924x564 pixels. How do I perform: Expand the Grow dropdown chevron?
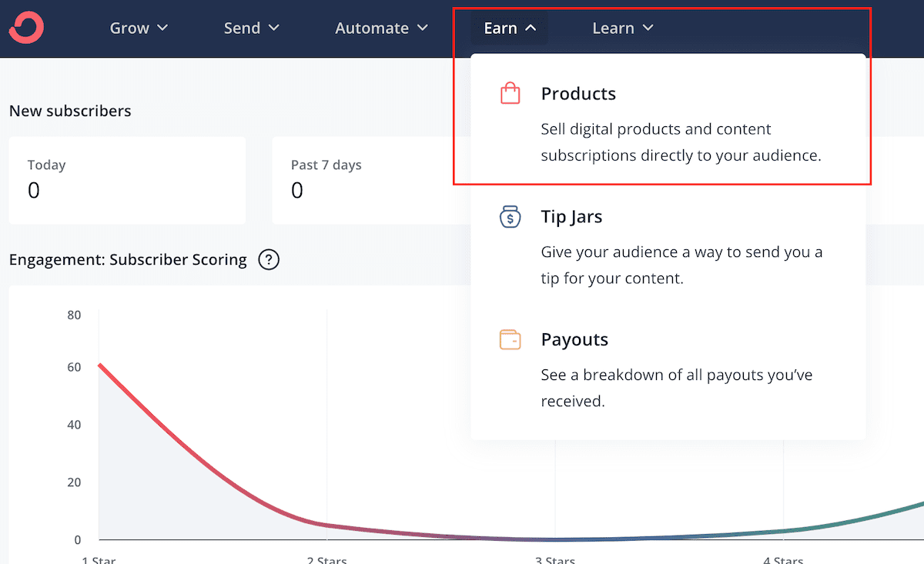click(164, 28)
